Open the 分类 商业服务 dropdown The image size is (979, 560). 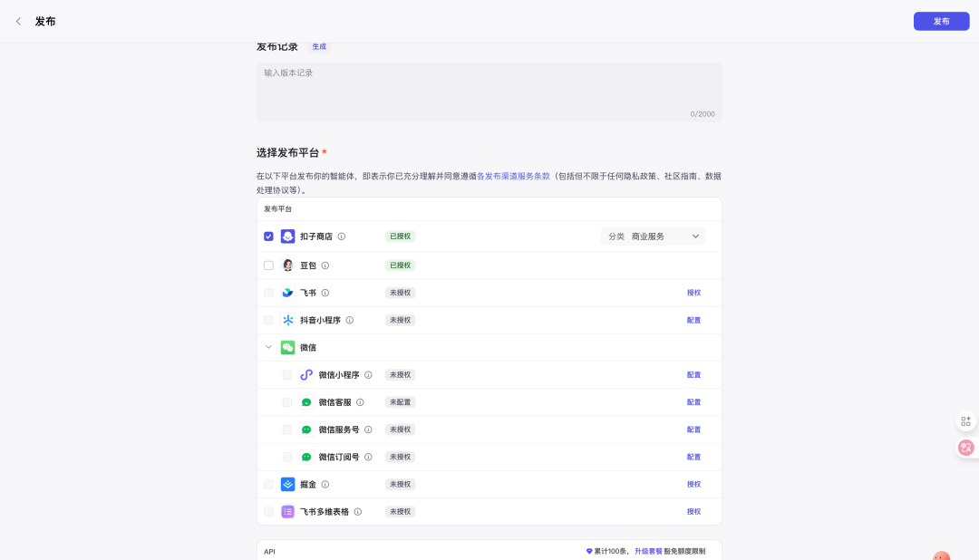pos(653,237)
